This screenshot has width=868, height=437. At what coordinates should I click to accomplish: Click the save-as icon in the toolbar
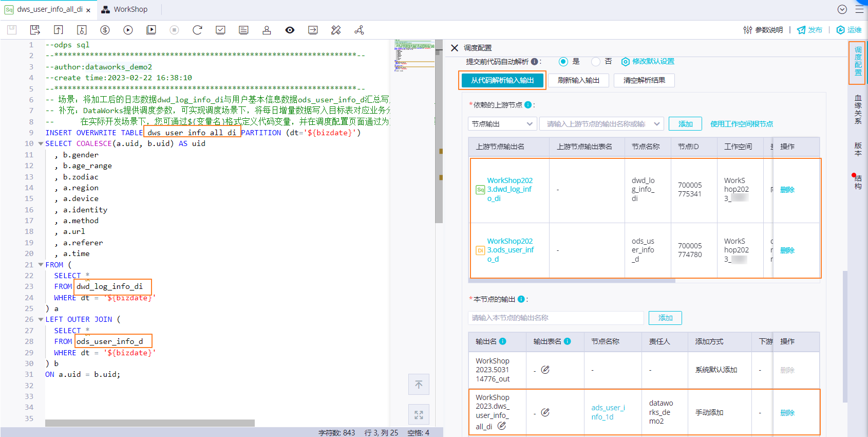(x=35, y=30)
